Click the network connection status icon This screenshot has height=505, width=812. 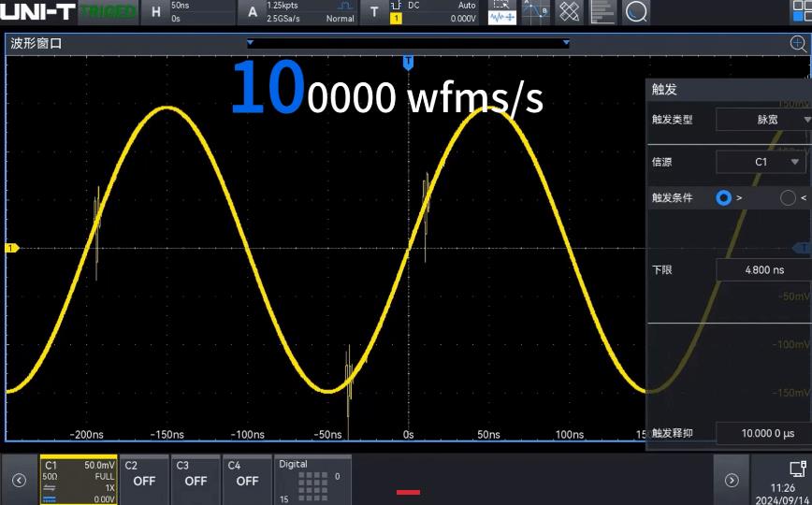[797, 469]
